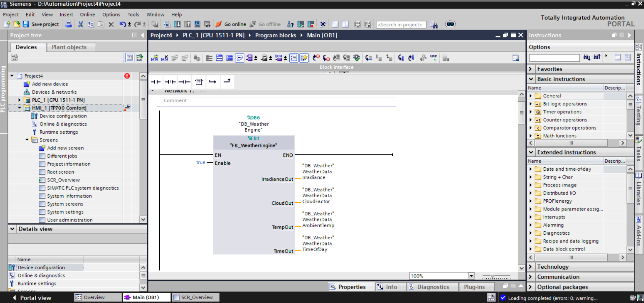The image size is (644, 303).
Task: Insert an assignment coil
Action: click(x=185, y=81)
